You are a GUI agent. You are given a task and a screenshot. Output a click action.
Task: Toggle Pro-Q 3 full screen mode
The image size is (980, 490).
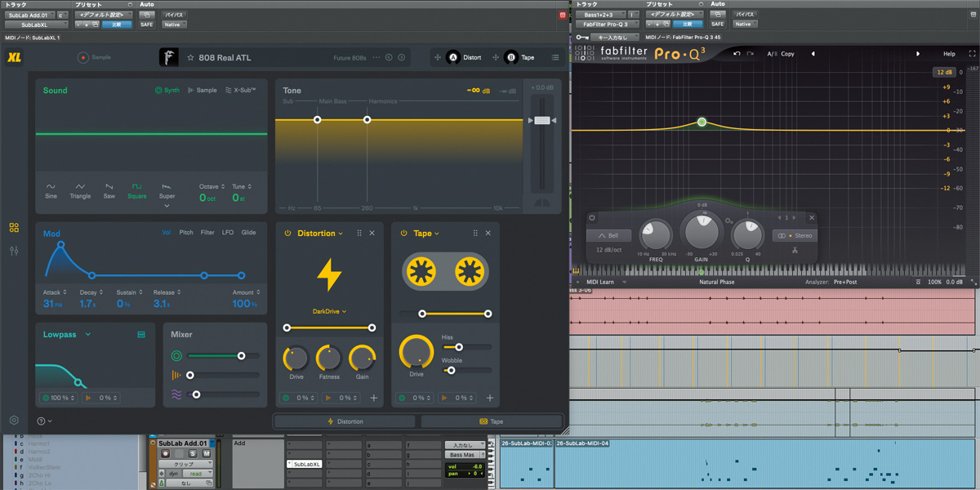coord(973,54)
